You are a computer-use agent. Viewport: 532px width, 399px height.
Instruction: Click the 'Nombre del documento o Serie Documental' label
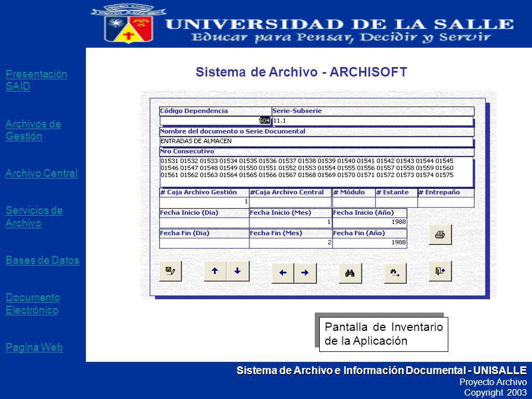coord(233,131)
